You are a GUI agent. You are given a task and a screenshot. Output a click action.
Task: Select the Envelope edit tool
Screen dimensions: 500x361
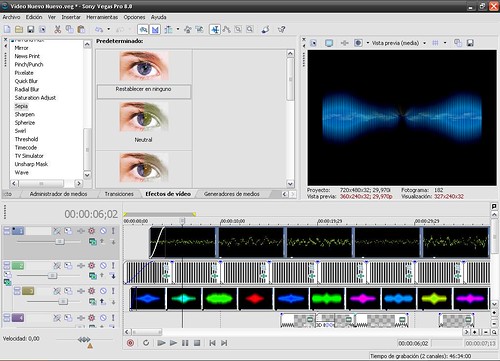point(227,29)
